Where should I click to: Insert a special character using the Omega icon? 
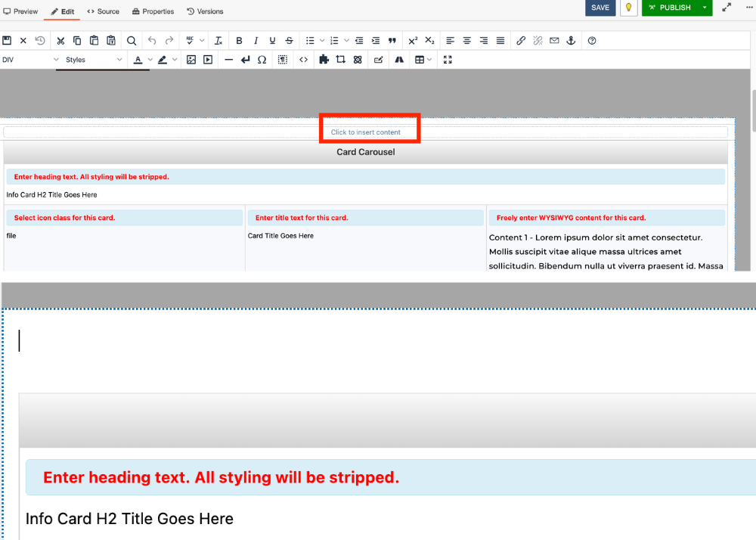pyautogui.click(x=262, y=59)
